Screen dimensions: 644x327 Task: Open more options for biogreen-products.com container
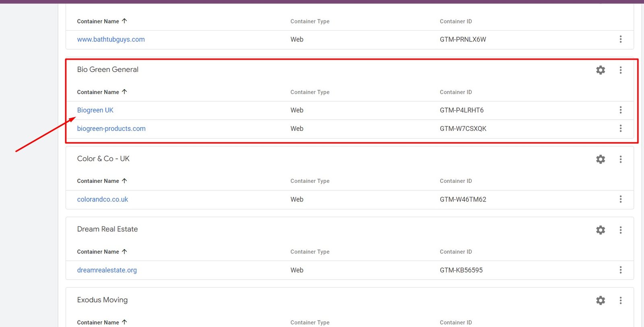tap(621, 128)
